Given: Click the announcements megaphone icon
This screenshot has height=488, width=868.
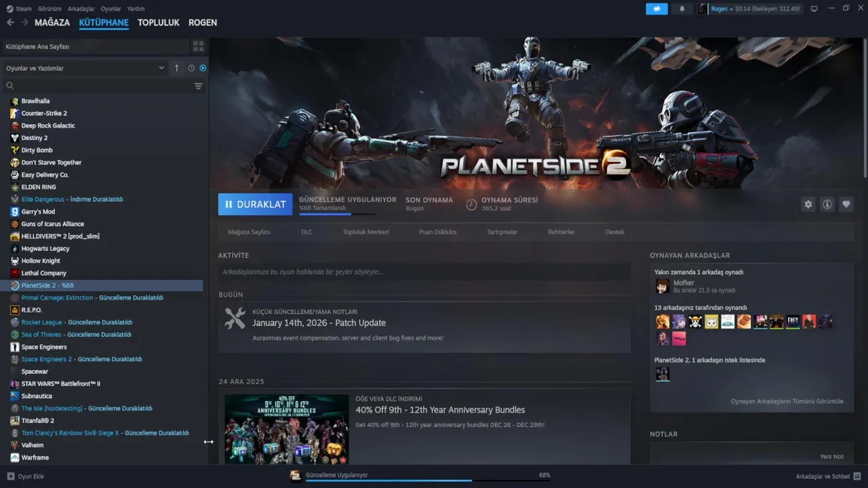Looking at the screenshot, I should [656, 9].
